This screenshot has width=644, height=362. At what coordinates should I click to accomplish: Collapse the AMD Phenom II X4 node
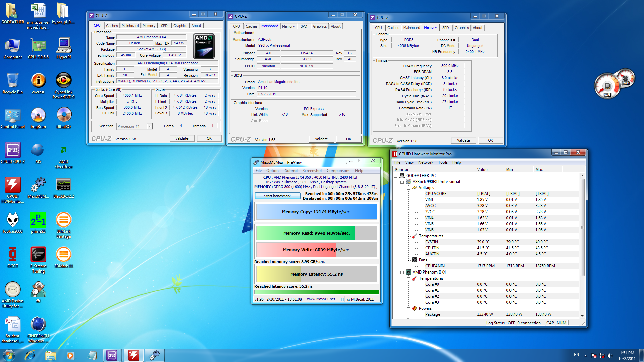pos(402,273)
